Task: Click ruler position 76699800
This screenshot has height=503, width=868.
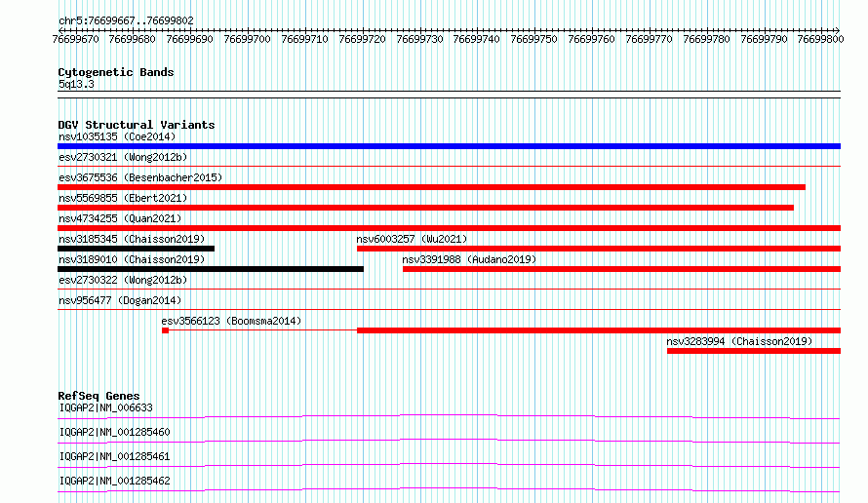Action: coord(821,39)
